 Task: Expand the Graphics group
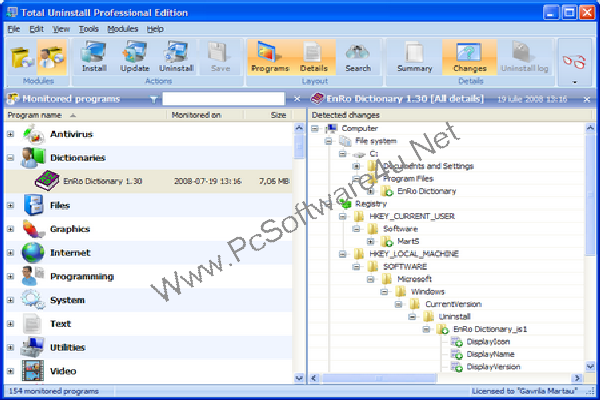[10, 229]
